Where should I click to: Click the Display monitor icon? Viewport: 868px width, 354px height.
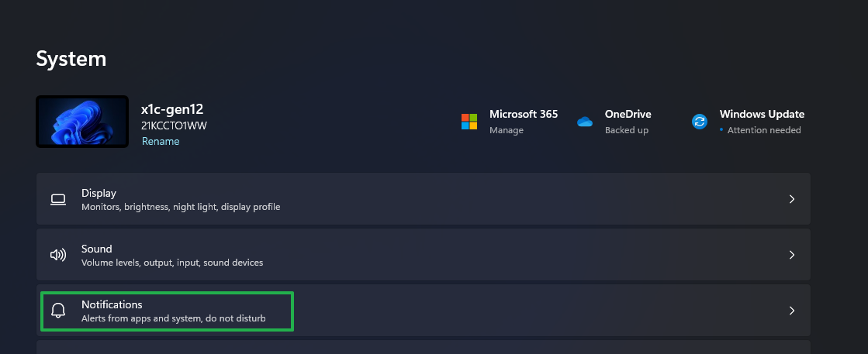click(58, 199)
